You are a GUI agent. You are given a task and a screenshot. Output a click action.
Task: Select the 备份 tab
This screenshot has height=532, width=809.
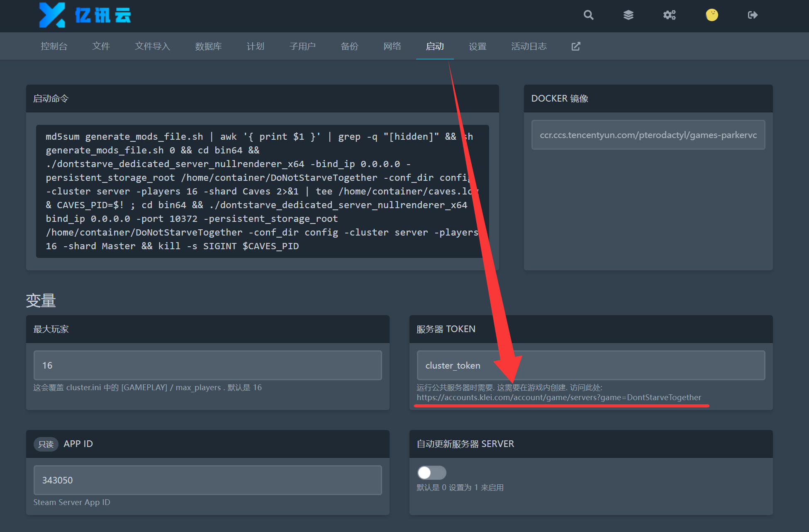pos(349,46)
